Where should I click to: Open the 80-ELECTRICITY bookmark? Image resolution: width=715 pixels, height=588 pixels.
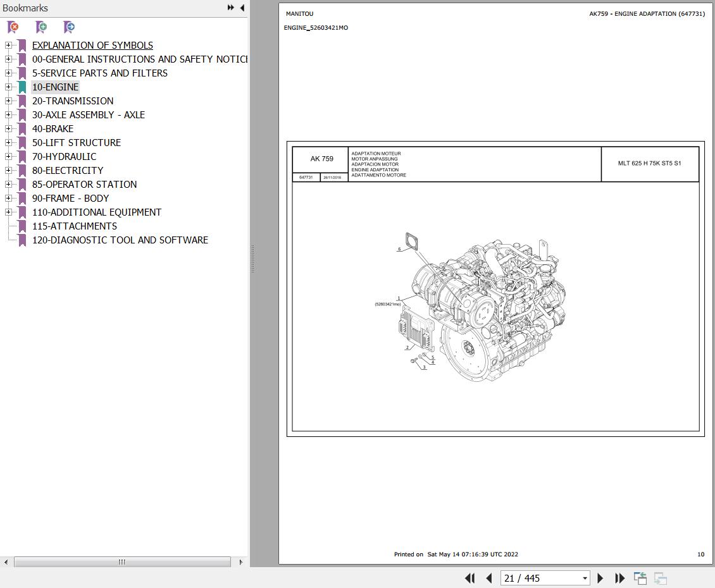pyautogui.click(x=68, y=171)
